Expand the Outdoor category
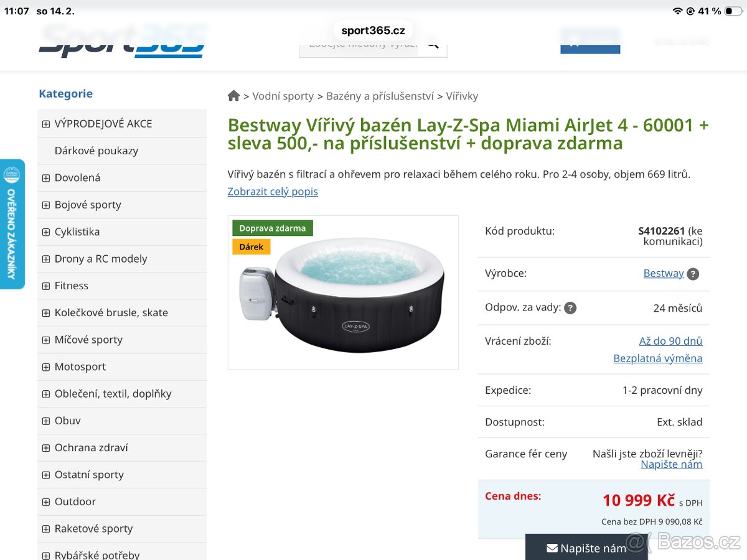This screenshot has width=747, height=560. pos(46,502)
